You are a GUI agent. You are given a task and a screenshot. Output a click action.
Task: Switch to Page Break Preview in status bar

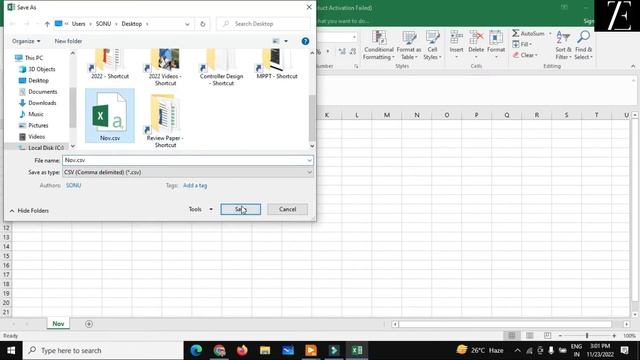tap(547, 336)
